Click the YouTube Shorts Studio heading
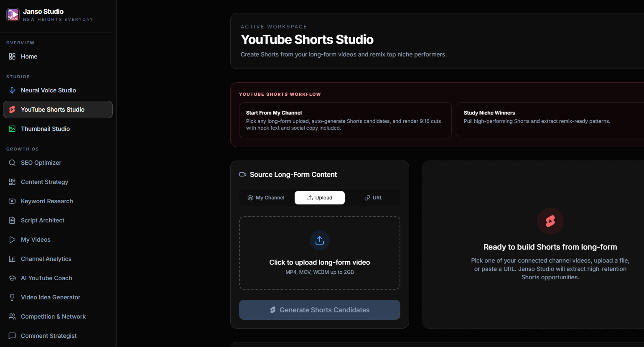 (307, 39)
